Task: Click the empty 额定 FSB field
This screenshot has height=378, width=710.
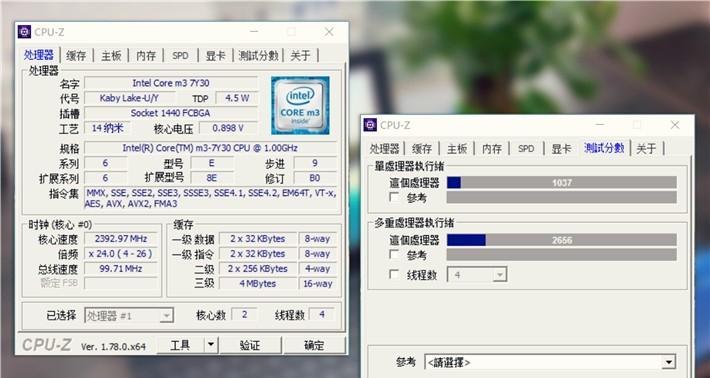Action: click(x=121, y=283)
